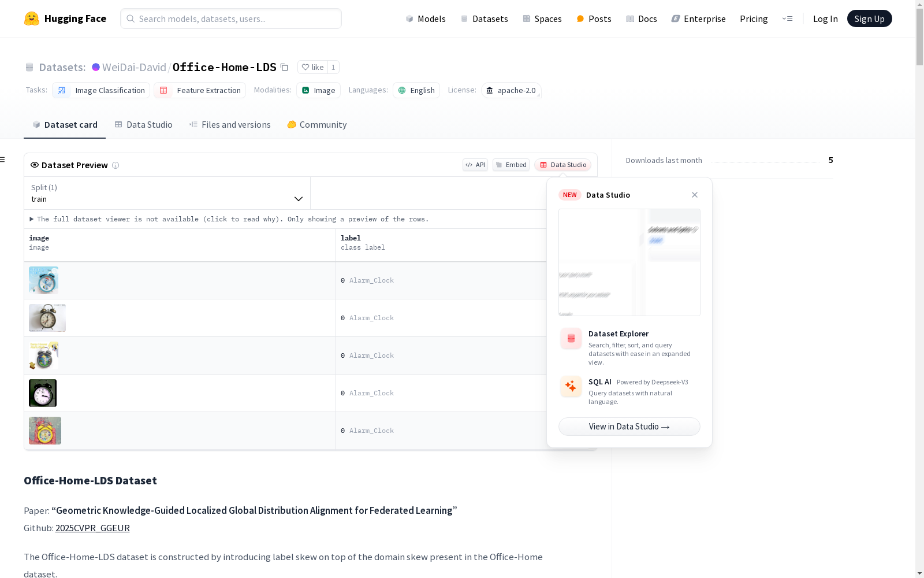The image size is (924, 578).
Task: Click the Sign Up button
Action: tap(869, 18)
